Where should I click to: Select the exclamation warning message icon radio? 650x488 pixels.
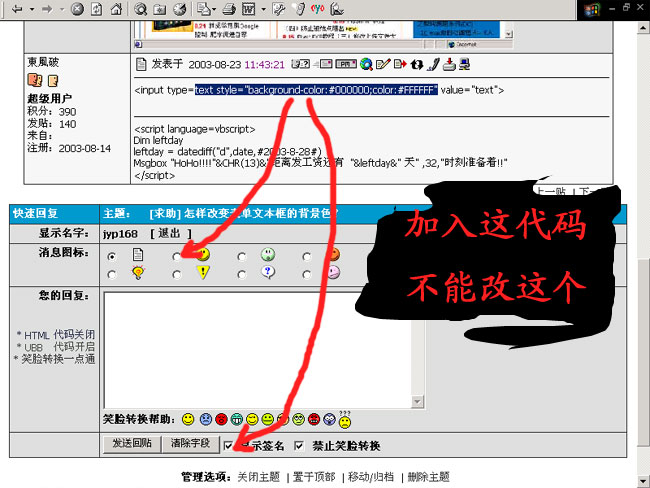[176, 273]
